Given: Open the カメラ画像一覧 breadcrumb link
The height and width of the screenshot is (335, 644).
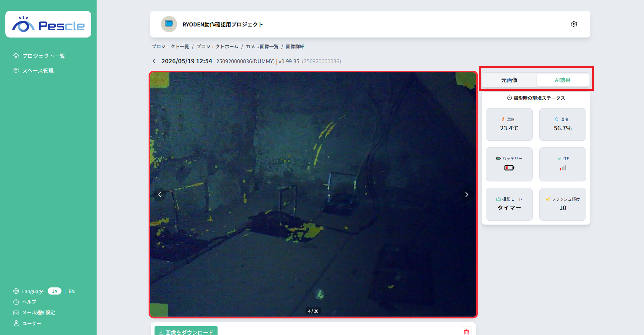Looking at the screenshot, I should tap(262, 47).
